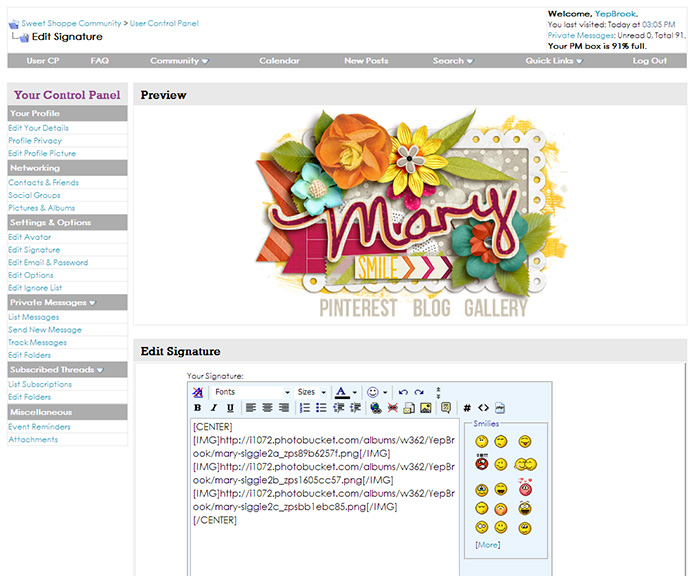
Task: Open Sweet Shoppe Community breadcrumb link
Action: tap(71, 23)
